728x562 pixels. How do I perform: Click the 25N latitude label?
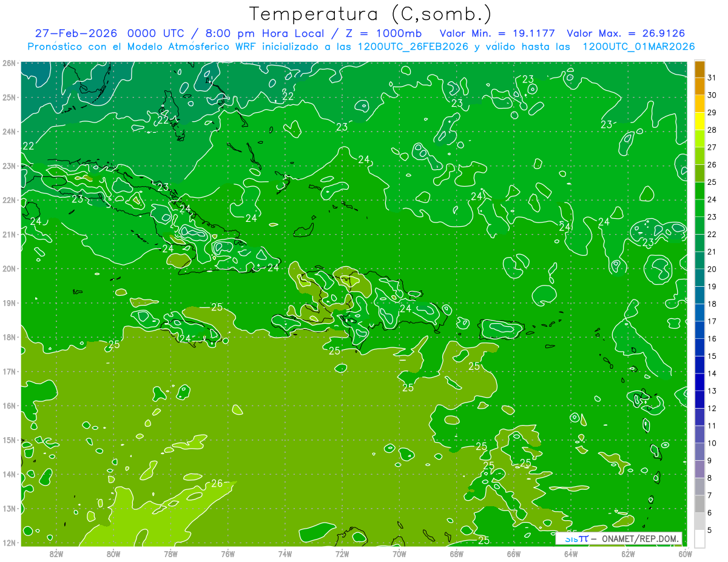pyautogui.click(x=9, y=97)
